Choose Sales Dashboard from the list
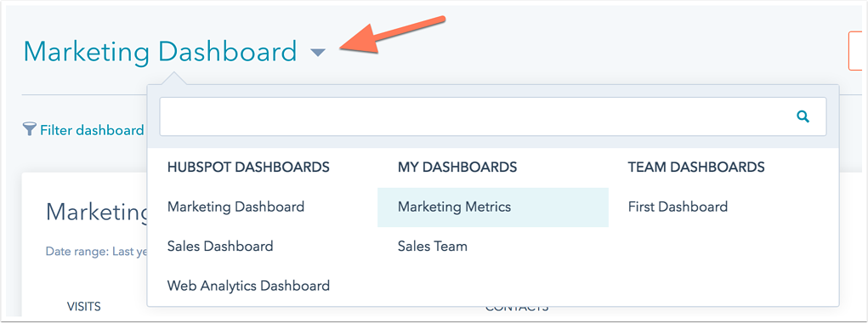This screenshot has height=323, width=868. click(220, 246)
